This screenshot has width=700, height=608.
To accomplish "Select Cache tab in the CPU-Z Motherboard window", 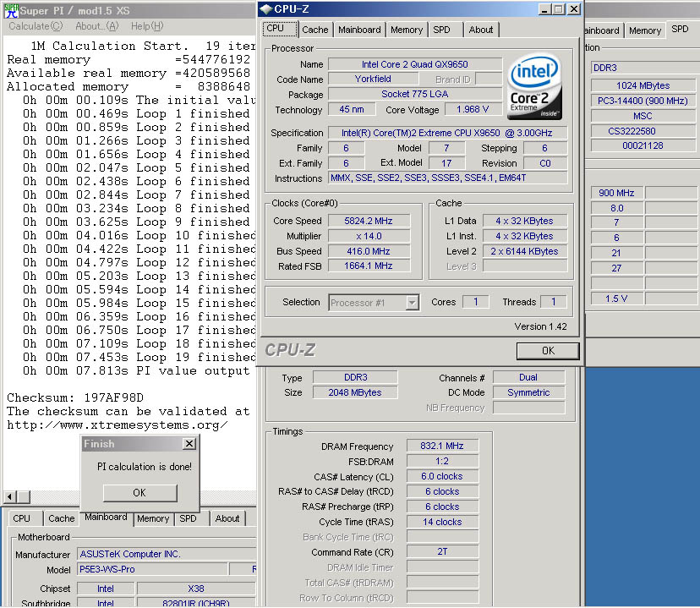I will 62,518.
